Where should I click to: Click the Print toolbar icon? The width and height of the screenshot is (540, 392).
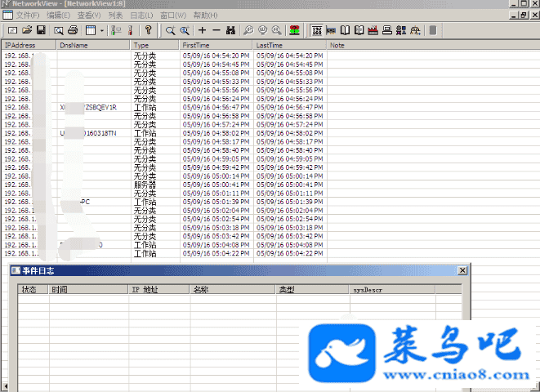point(73,30)
